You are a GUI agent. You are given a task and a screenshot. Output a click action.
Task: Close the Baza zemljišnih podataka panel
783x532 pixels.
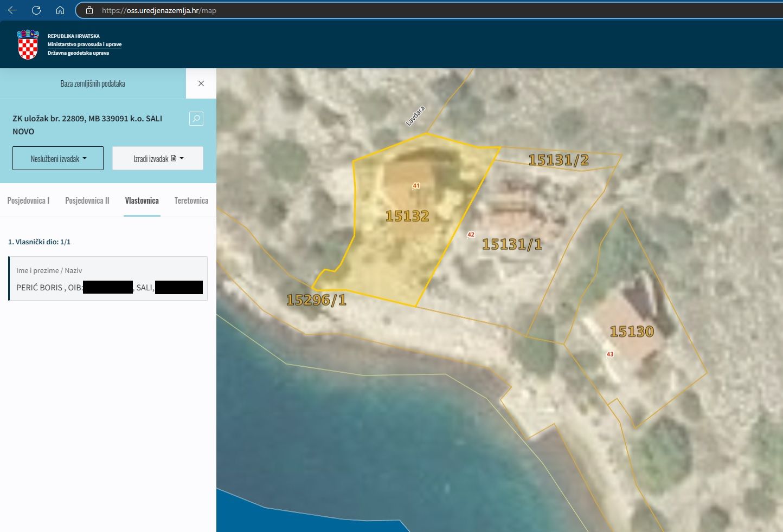click(201, 83)
